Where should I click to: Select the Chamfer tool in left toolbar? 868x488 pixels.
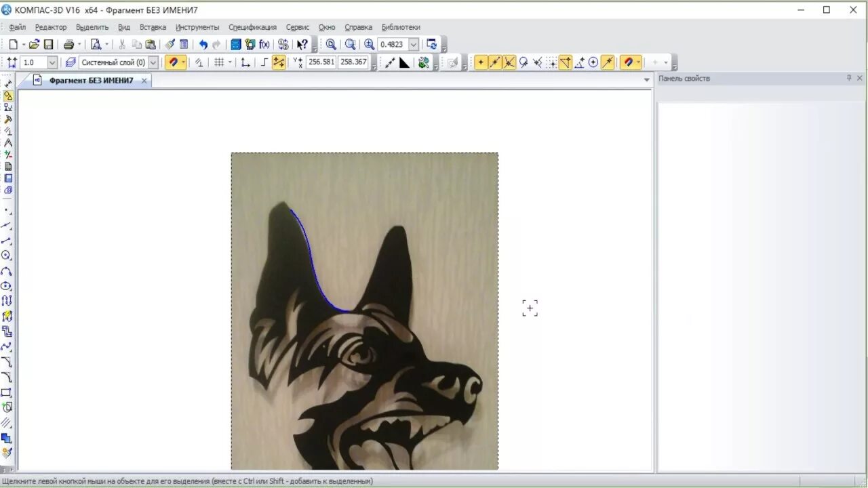[7, 362]
